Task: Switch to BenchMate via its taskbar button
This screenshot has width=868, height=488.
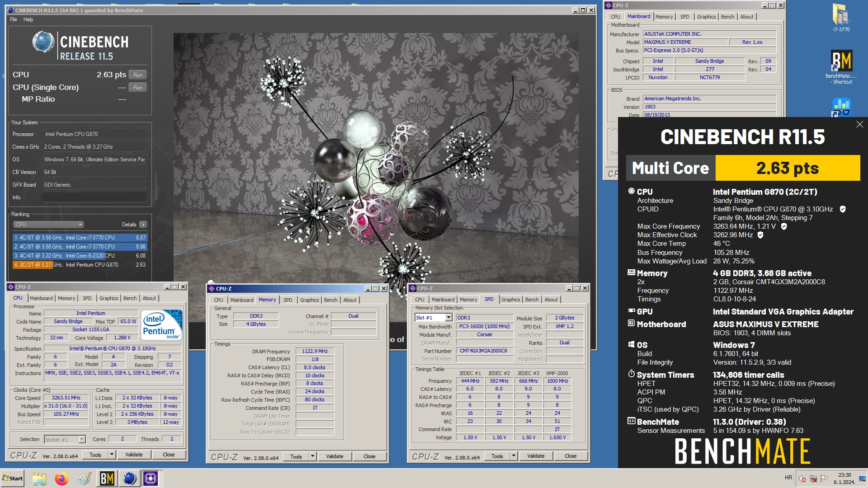Action: click(107, 479)
